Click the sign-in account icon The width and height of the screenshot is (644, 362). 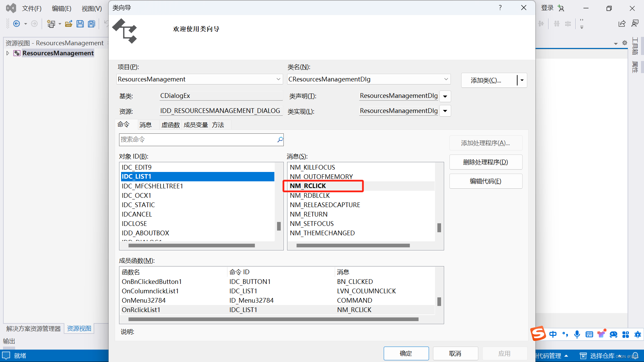click(x=561, y=8)
